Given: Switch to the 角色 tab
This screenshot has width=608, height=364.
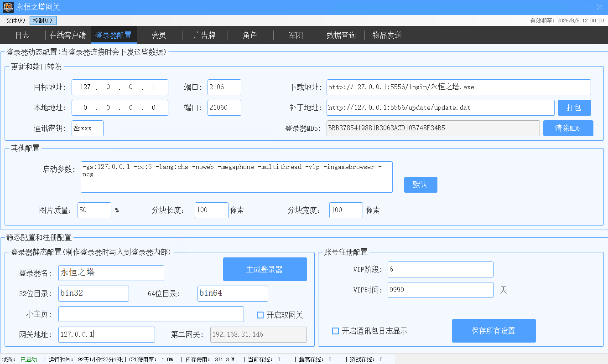Looking at the screenshot, I should coord(250,35).
